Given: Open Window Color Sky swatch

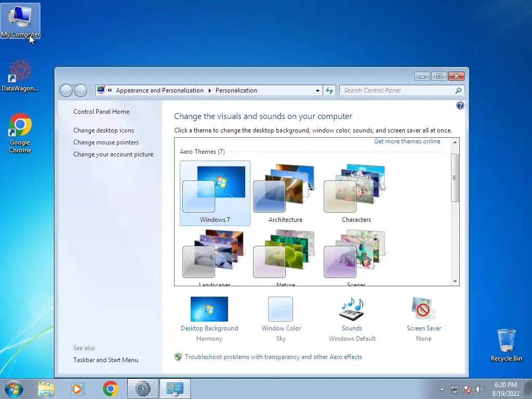Looking at the screenshot, I should (x=281, y=309).
